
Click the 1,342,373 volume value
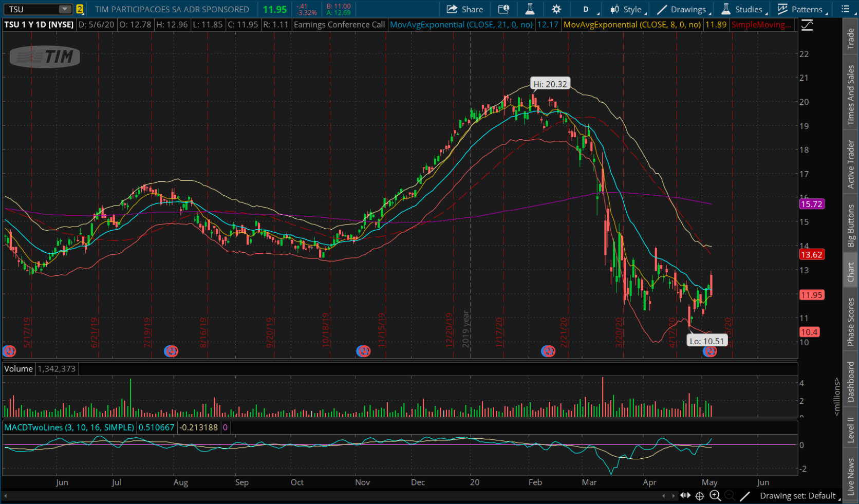(x=57, y=369)
